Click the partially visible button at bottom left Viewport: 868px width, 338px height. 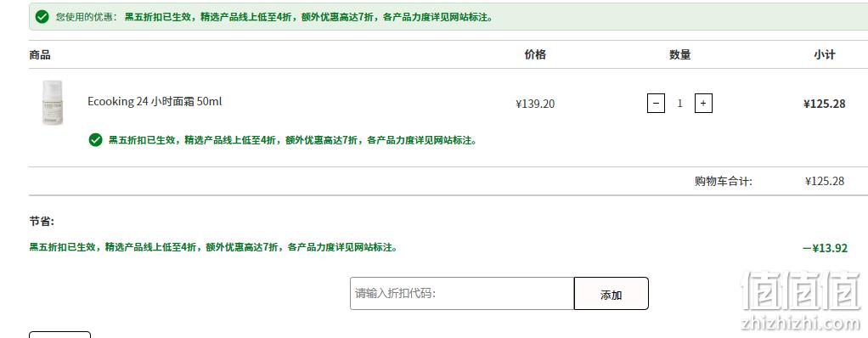(59, 335)
